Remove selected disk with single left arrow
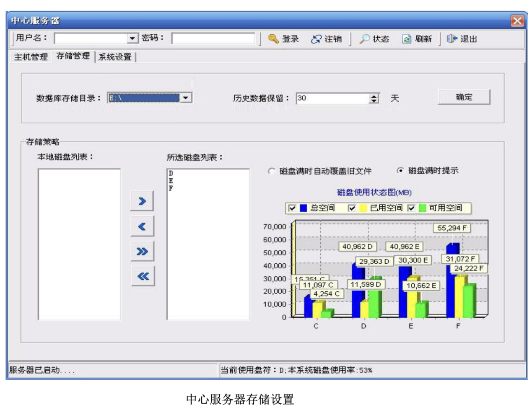Screen dimensions: 532x408 [x=142, y=226]
